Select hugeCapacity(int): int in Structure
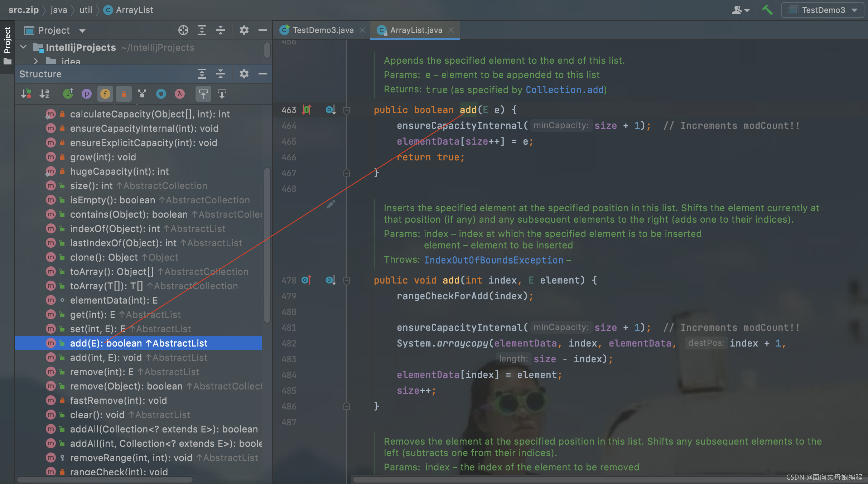 139,171
